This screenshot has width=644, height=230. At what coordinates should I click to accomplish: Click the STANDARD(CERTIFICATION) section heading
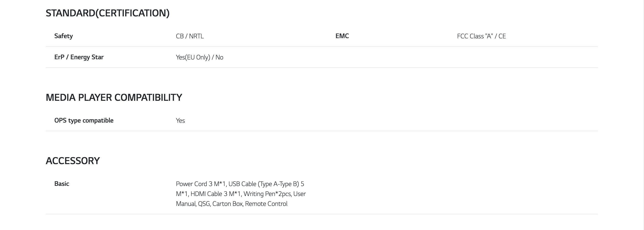click(107, 13)
